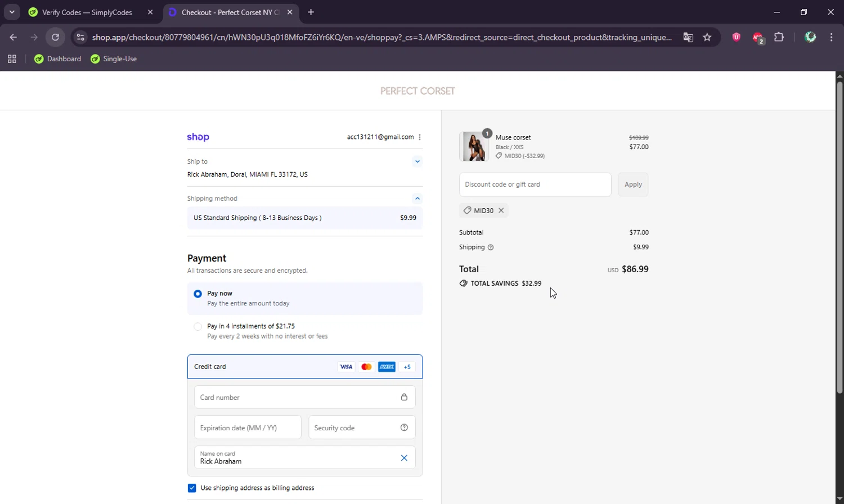This screenshot has height=504, width=844.
Task: Click the American Express icon
Action: click(x=387, y=367)
